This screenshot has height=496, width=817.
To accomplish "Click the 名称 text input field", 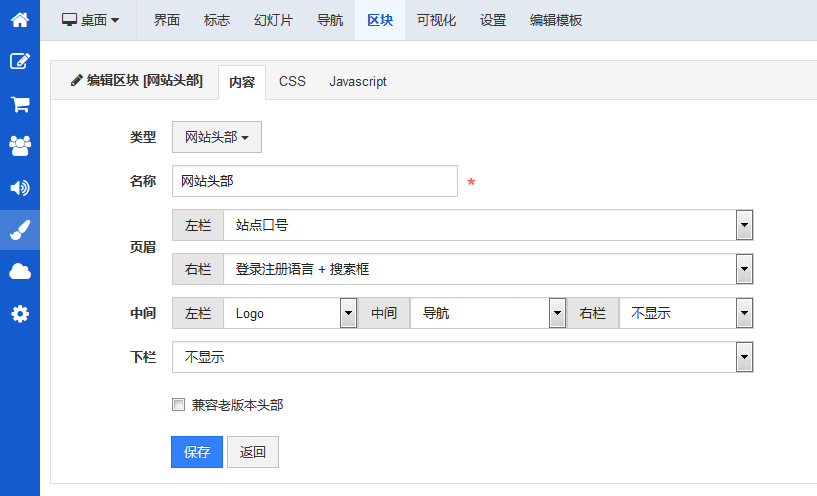I will coord(314,182).
